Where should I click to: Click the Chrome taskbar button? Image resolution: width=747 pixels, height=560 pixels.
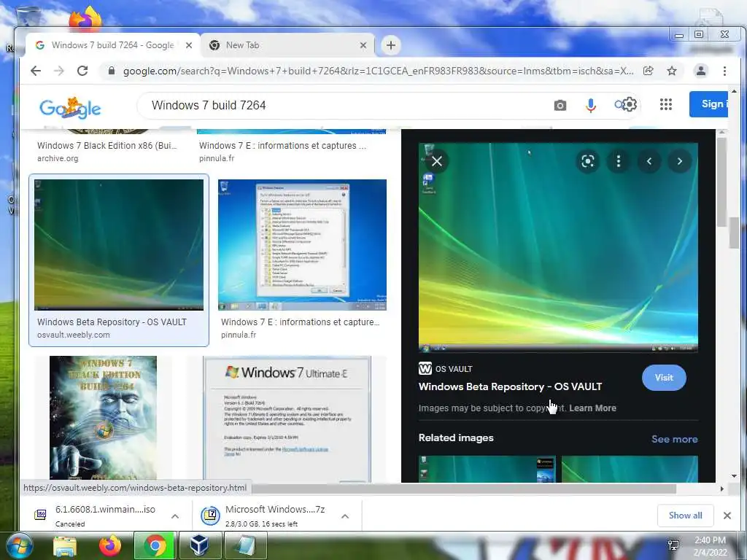(x=155, y=545)
